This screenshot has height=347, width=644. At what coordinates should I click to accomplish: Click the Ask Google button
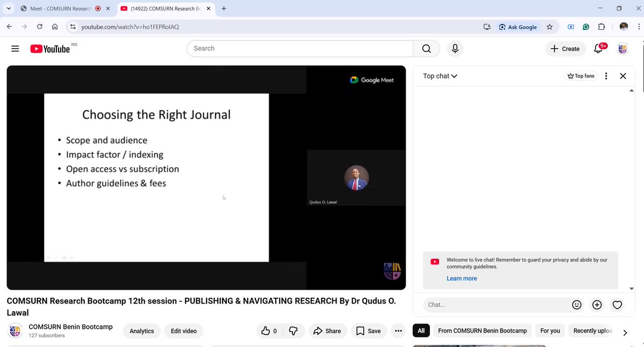pos(518,27)
